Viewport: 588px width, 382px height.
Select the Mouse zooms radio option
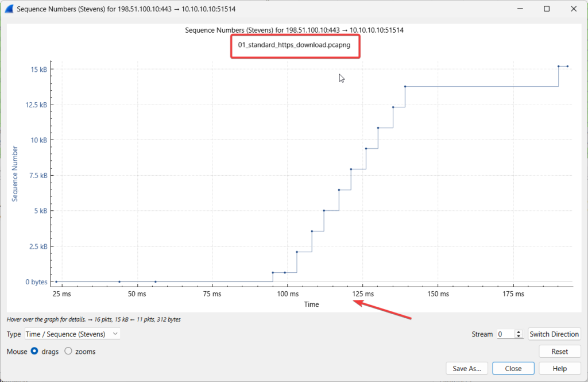click(x=68, y=351)
